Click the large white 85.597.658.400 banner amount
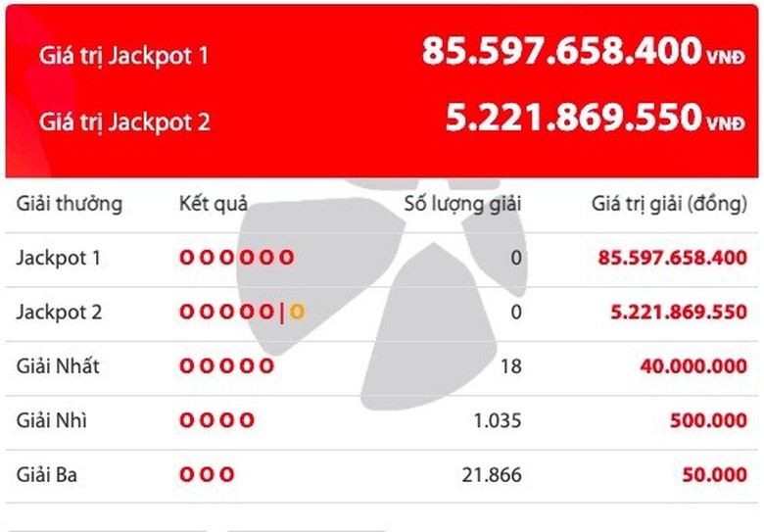The height and width of the screenshot is (532, 764). tap(561, 51)
